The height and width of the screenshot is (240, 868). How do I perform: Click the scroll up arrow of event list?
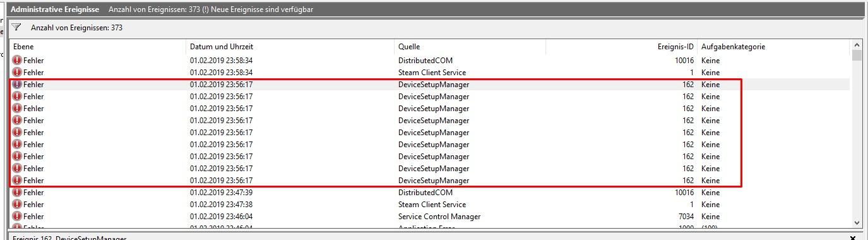(857, 45)
